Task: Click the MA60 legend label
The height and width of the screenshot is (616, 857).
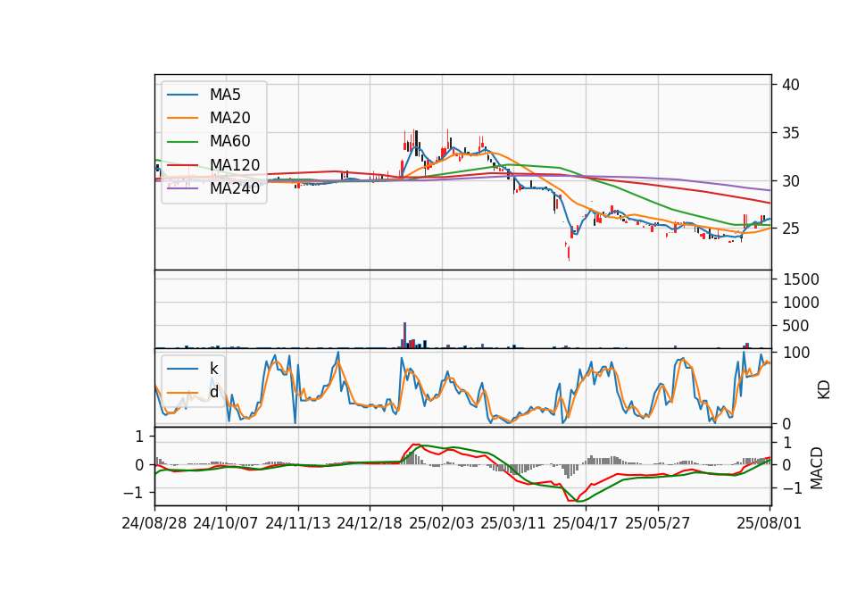Action: tap(229, 141)
